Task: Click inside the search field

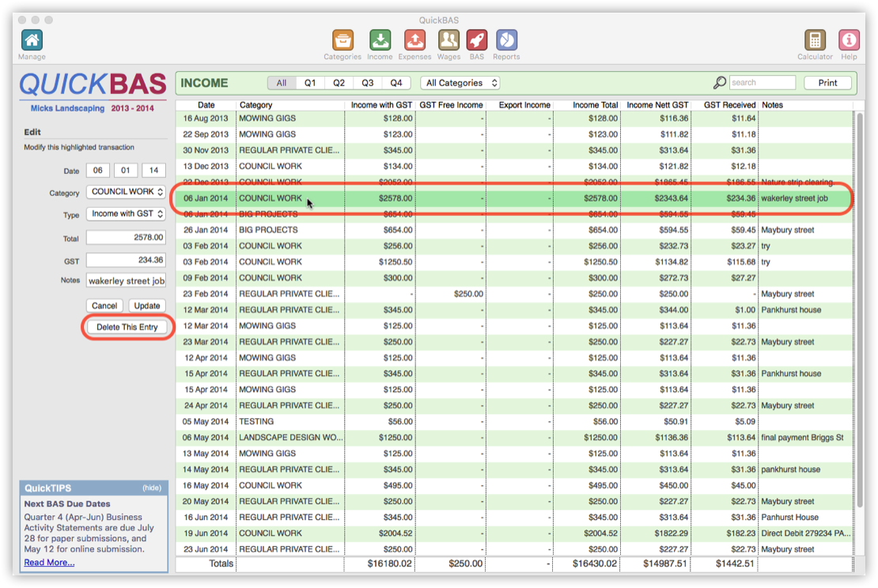Action: [762, 82]
